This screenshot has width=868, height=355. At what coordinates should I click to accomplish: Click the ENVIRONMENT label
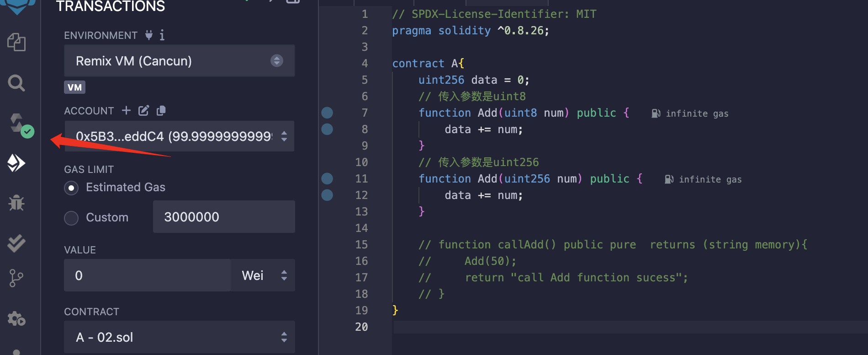101,35
